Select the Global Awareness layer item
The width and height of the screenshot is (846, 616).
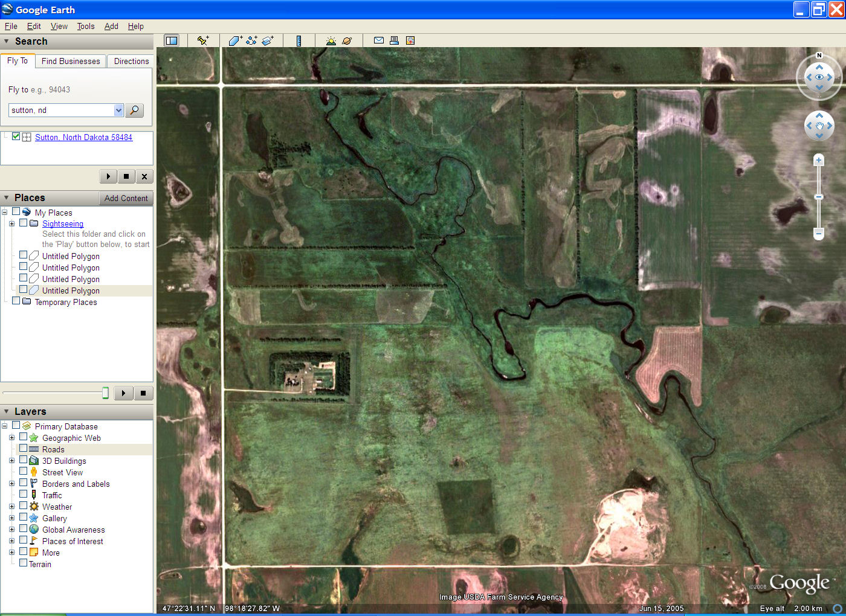point(73,530)
